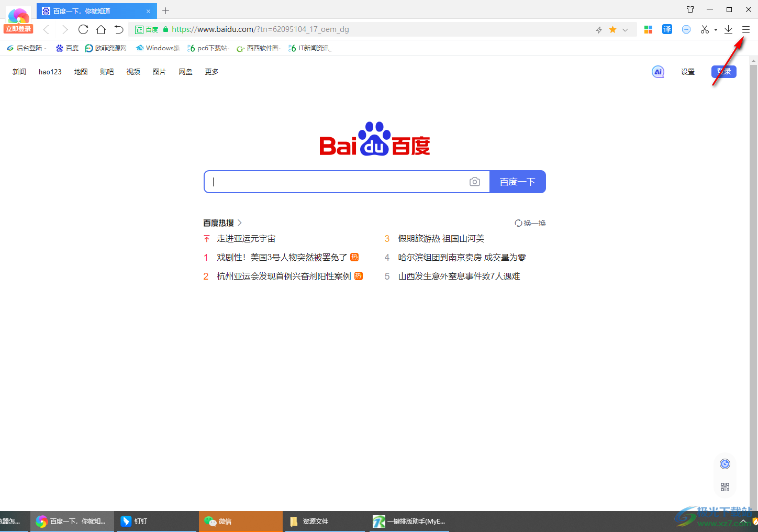
Task: Open 一键排版助手 in the taskbar
Action: coord(409,521)
